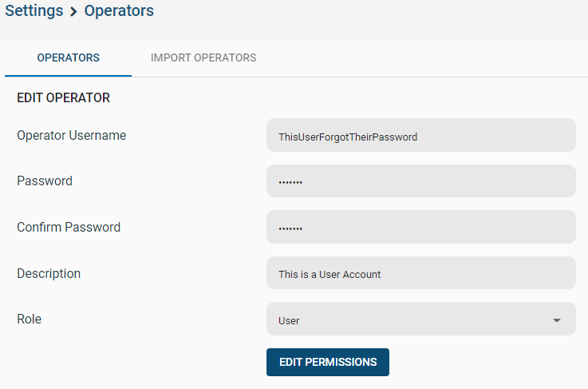
Task: Click the Description label
Action: click(49, 273)
